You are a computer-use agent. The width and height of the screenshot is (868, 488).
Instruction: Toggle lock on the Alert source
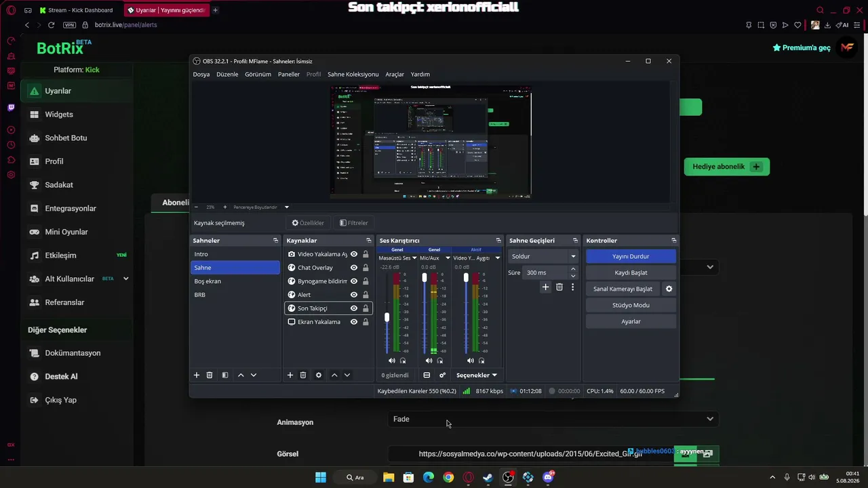point(366,295)
